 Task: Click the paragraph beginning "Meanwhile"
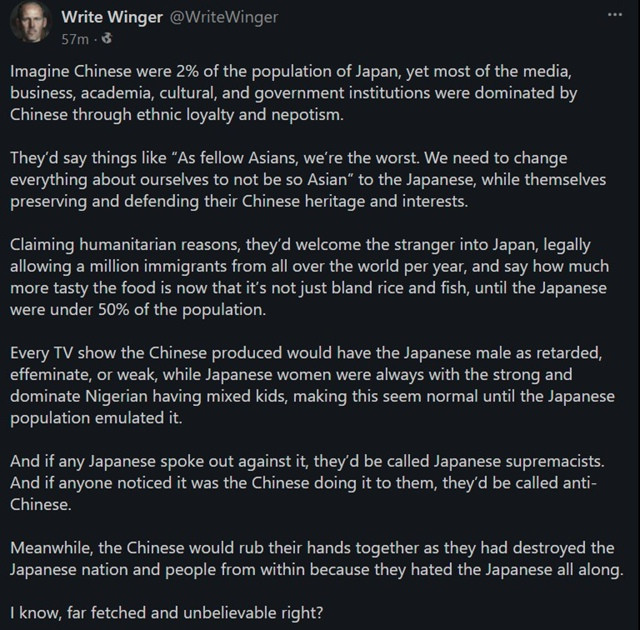coord(317,559)
